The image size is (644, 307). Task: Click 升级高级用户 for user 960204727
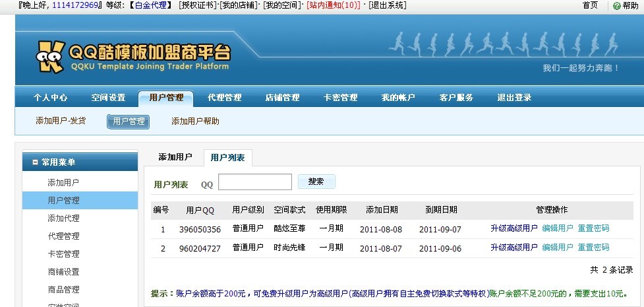(x=513, y=248)
